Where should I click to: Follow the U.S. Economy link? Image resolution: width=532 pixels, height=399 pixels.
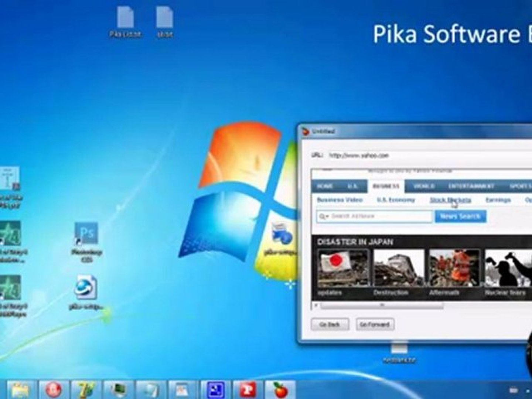(396, 200)
